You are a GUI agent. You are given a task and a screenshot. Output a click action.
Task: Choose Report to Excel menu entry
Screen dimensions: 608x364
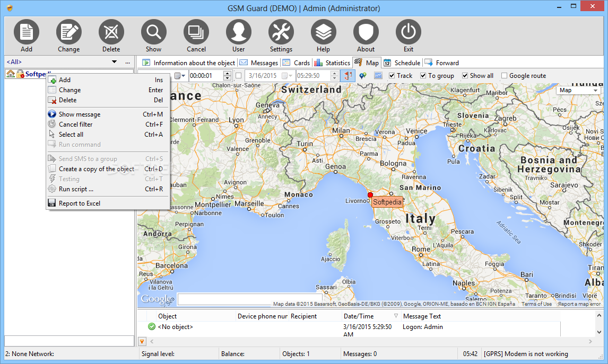[x=108, y=203]
